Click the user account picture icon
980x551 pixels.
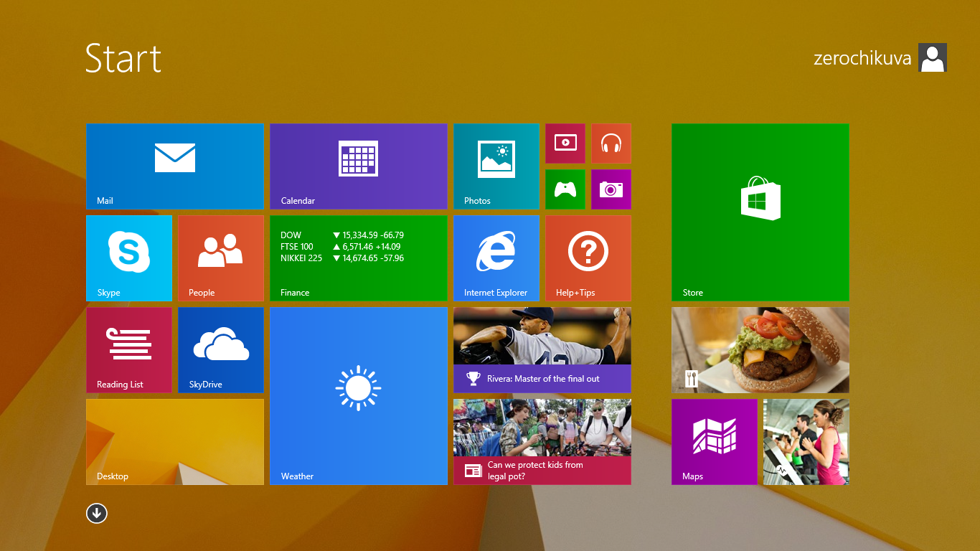pyautogui.click(x=933, y=57)
